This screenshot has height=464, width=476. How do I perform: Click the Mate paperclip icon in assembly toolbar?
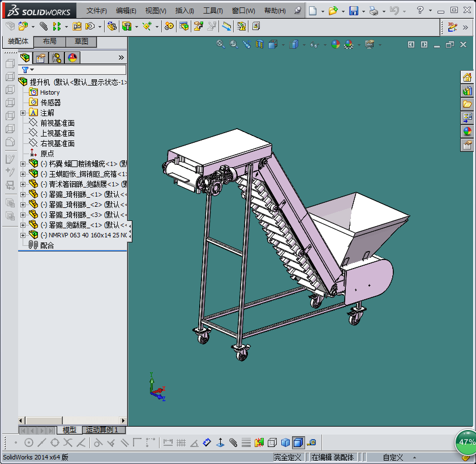(x=44, y=27)
